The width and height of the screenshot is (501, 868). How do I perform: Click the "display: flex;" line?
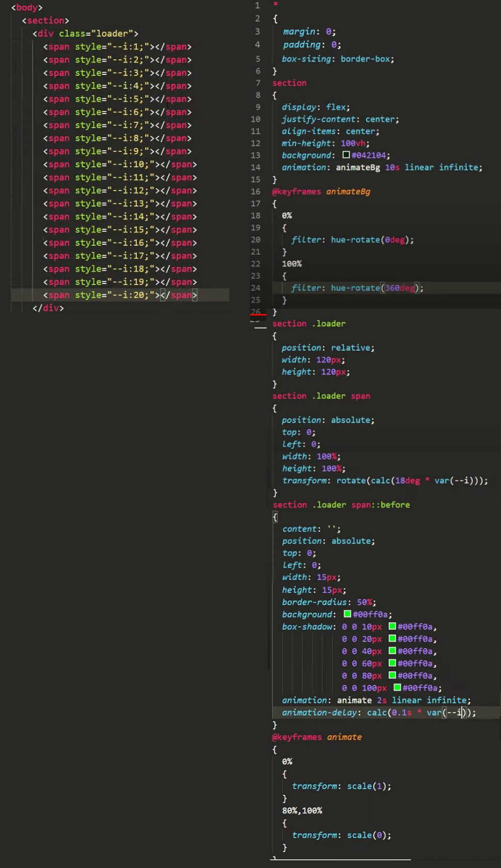(x=316, y=107)
